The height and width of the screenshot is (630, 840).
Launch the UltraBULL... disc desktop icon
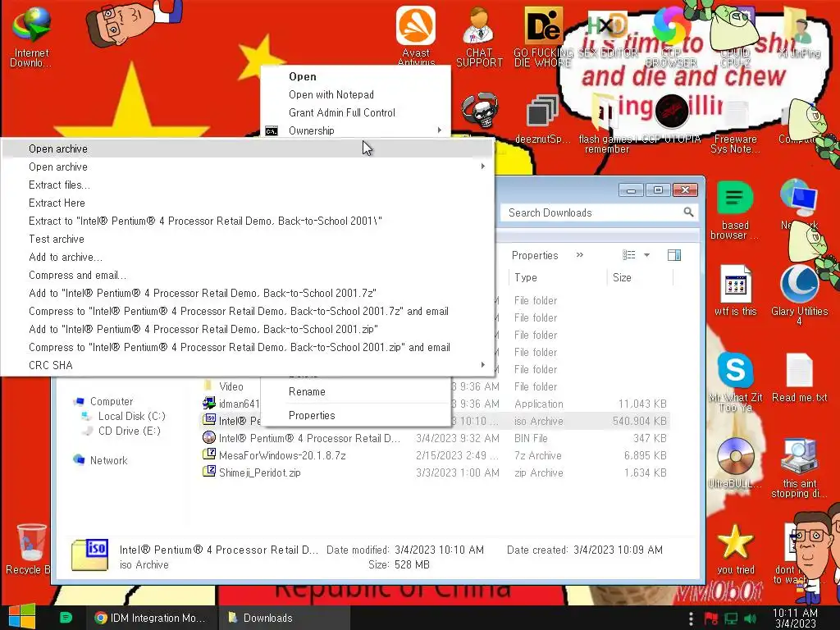tap(735, 463)
